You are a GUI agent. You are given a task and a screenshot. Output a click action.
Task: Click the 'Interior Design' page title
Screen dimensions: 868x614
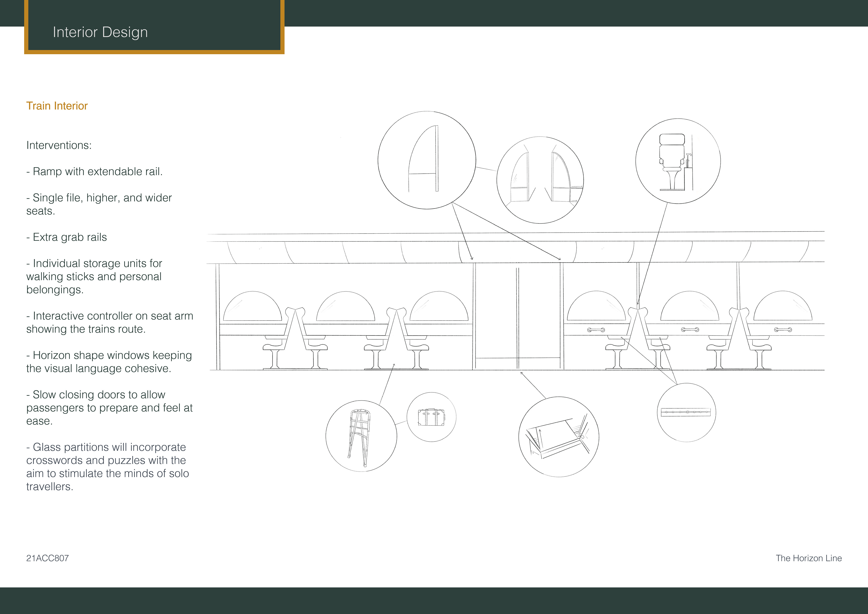click(100, 33)
